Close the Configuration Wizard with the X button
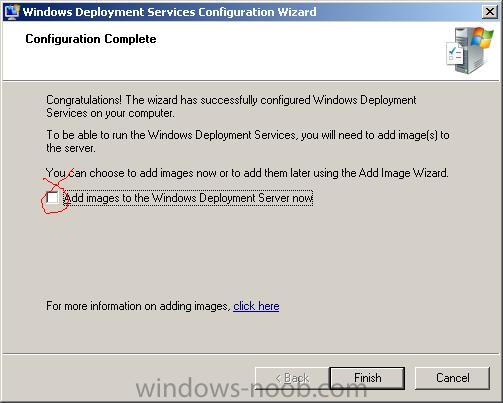Image resolution: width=503 pixels, height=403 pixels. coord(489,12)
